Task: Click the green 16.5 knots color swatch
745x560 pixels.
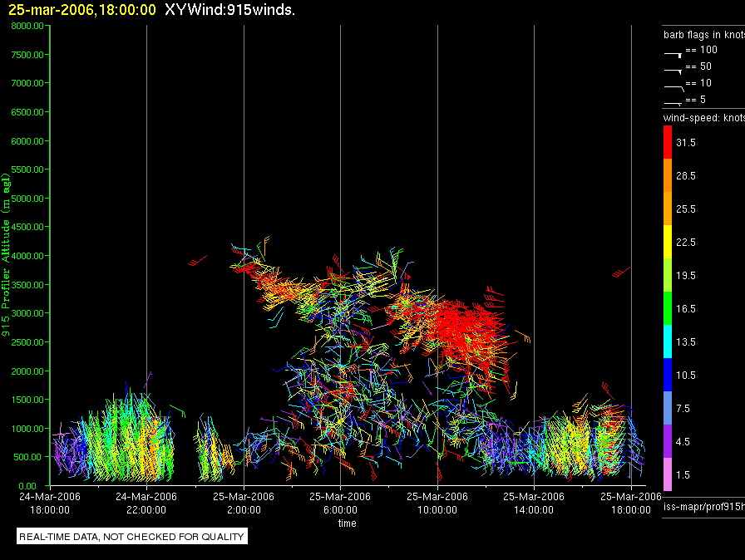Action: pyautogui.click(x=668, y=308)
